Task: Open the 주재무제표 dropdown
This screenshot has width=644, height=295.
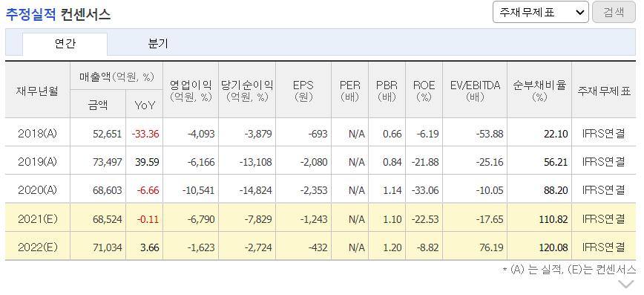Action: pyautogui.click(x=540, y=12)
